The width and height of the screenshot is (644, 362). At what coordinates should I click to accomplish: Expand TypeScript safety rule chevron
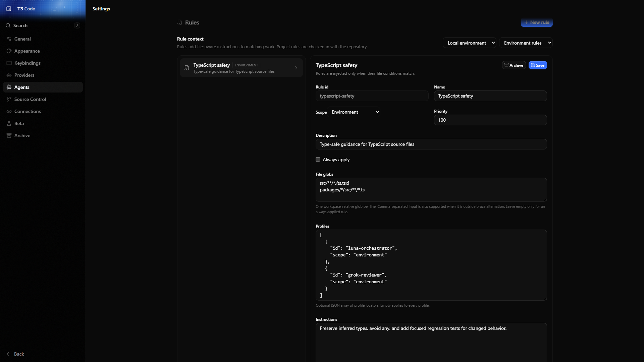click(x=296, y=68)
